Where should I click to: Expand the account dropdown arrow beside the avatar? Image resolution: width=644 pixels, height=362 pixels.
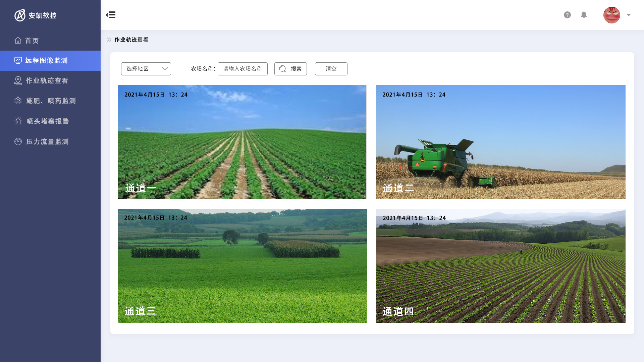629,15
